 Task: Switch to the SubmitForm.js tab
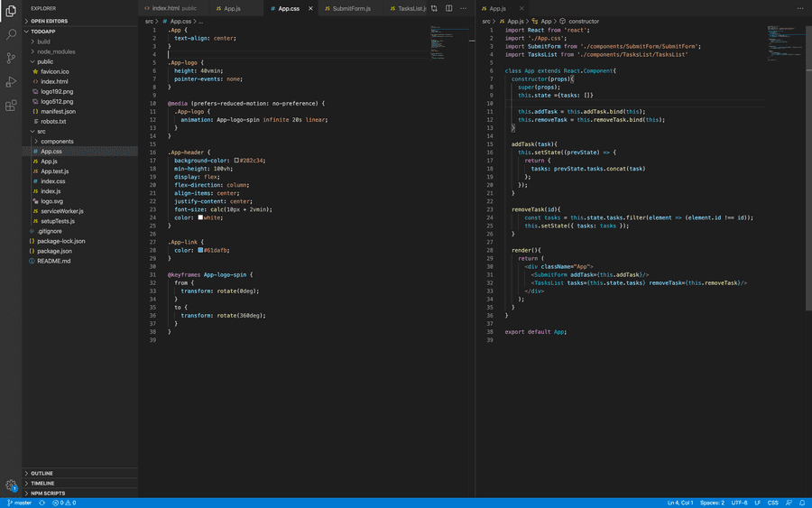click(351, 8)
